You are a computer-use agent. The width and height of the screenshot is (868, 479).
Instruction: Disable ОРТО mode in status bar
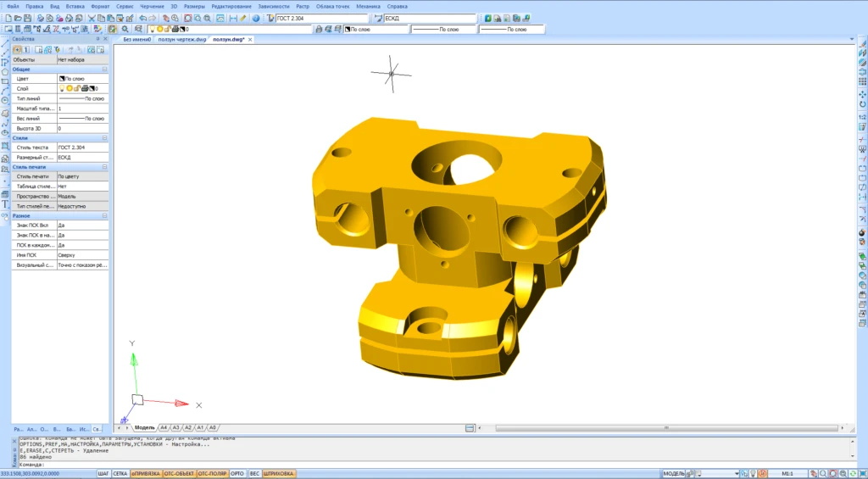point(237,474)
